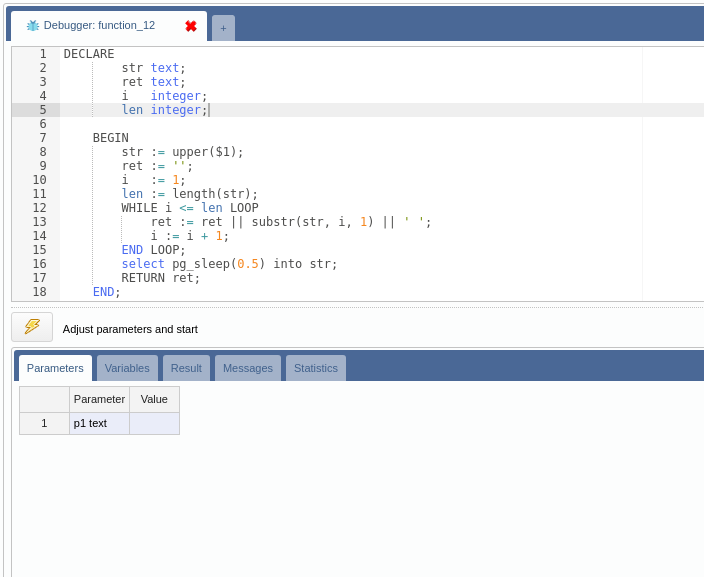Show the Messages tab
704x577 pixels.
(247, 368)
